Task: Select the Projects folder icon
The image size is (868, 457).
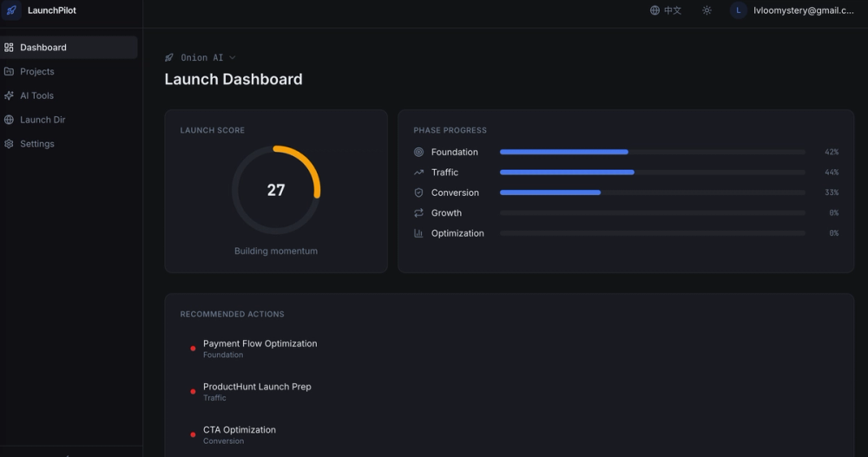Action: click(9, 71)
